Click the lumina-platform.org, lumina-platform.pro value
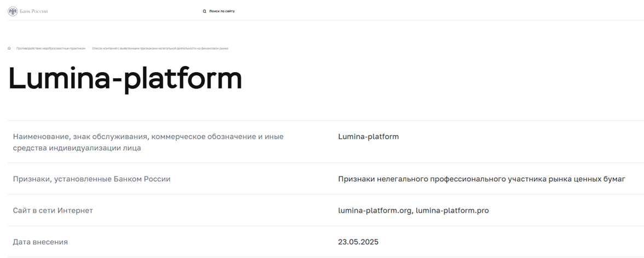The width and height of the screenshot is (644, 258). pos(413,211)
